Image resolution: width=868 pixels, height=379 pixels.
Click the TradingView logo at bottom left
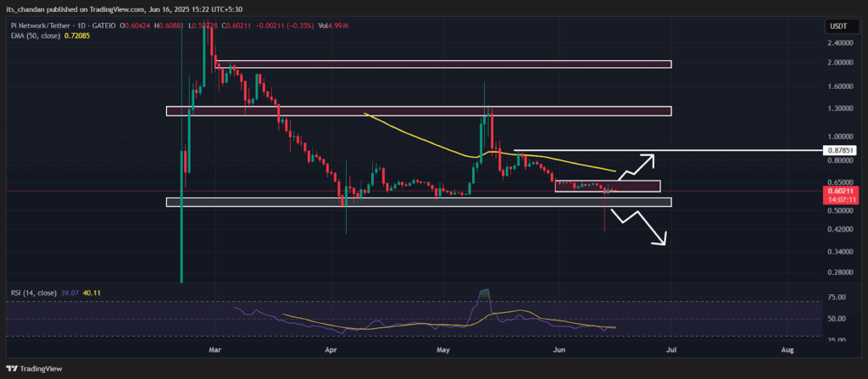click(34, 369)
